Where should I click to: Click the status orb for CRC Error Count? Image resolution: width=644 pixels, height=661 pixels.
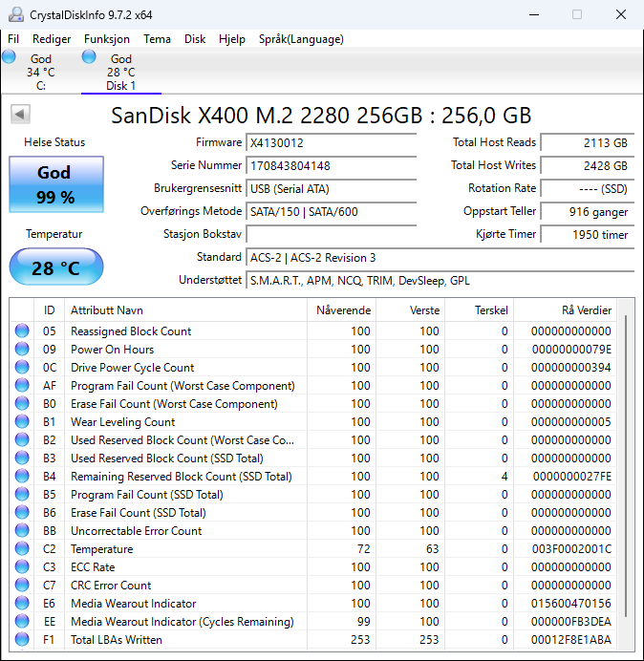22,585
